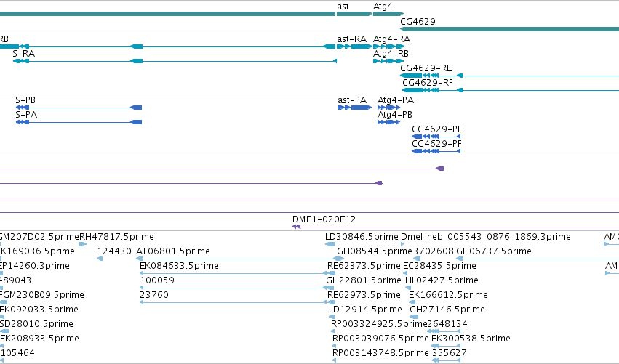
Task: Select protein S-PB label
Action: tap(25, 100)
